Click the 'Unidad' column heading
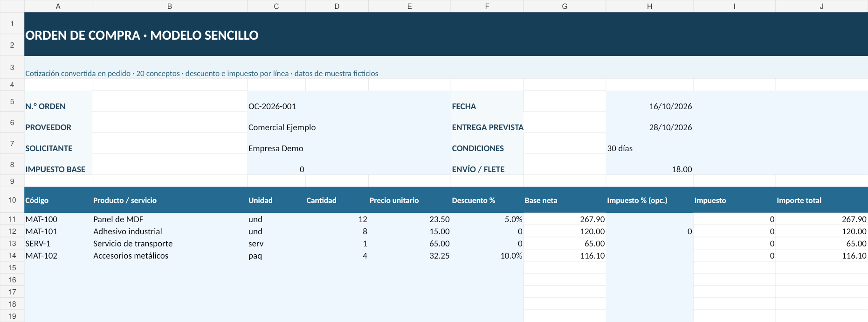Viewport: 868px width, 322px height. [276, 200]
